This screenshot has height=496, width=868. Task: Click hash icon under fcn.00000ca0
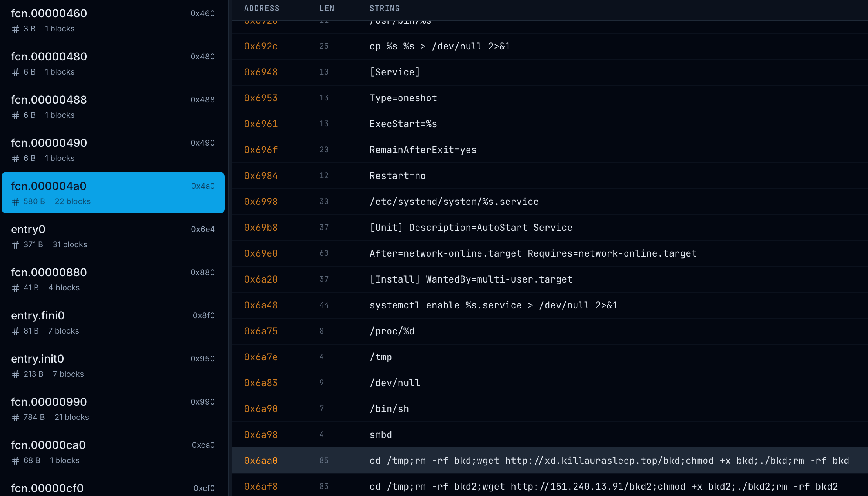point(16,461)
